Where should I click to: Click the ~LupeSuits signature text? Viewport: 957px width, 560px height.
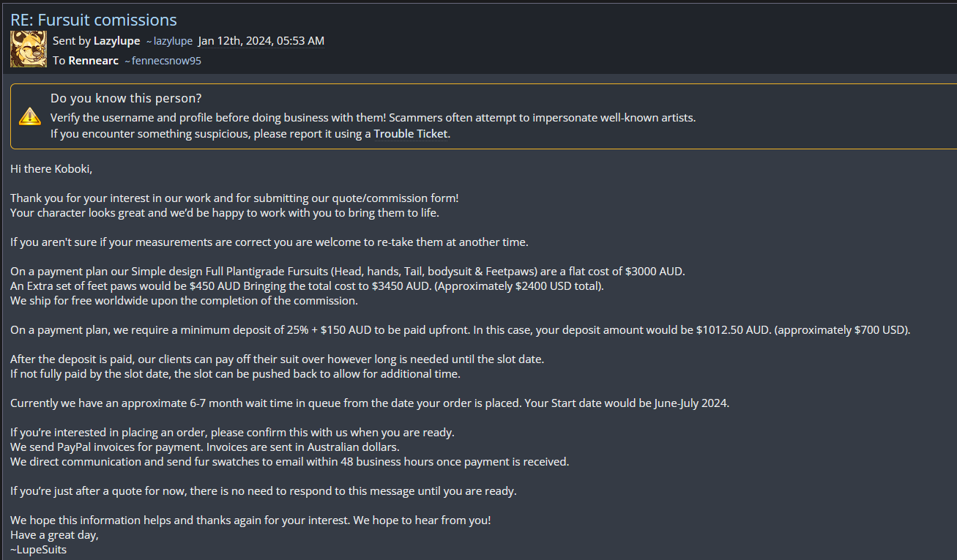[x=38, y=549]
